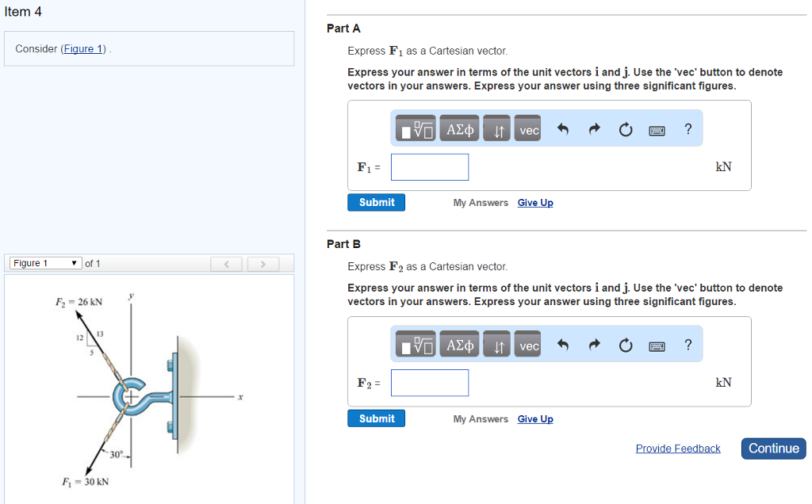Go to next figure arrow
The width and height of the screenshot is (812, 504).
click(263, 264)
